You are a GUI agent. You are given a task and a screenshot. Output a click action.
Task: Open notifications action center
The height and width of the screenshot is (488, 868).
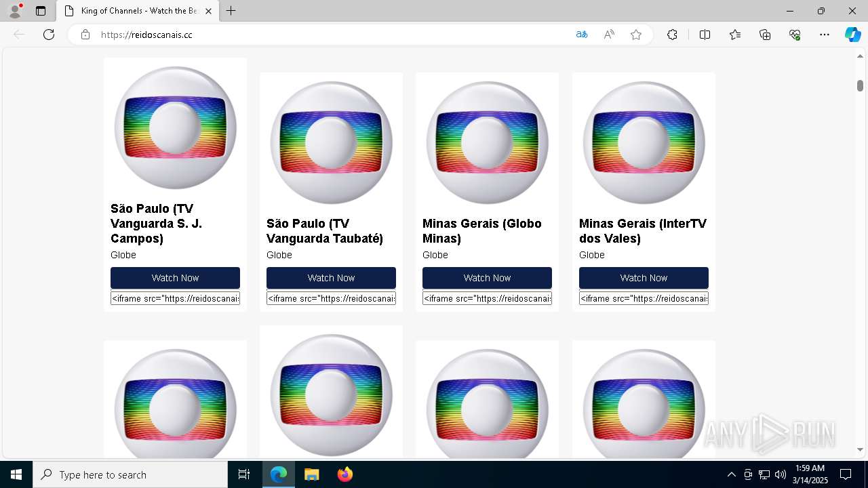[x=846, y=474]
